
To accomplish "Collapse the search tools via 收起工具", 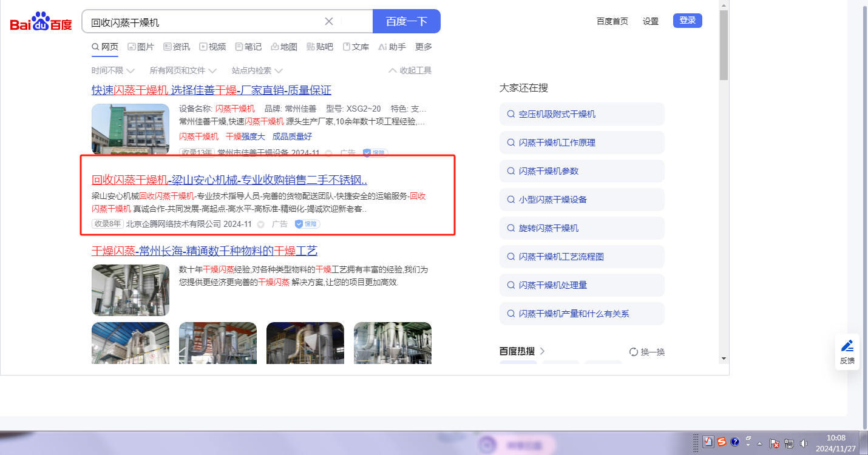I will (410, 70).
